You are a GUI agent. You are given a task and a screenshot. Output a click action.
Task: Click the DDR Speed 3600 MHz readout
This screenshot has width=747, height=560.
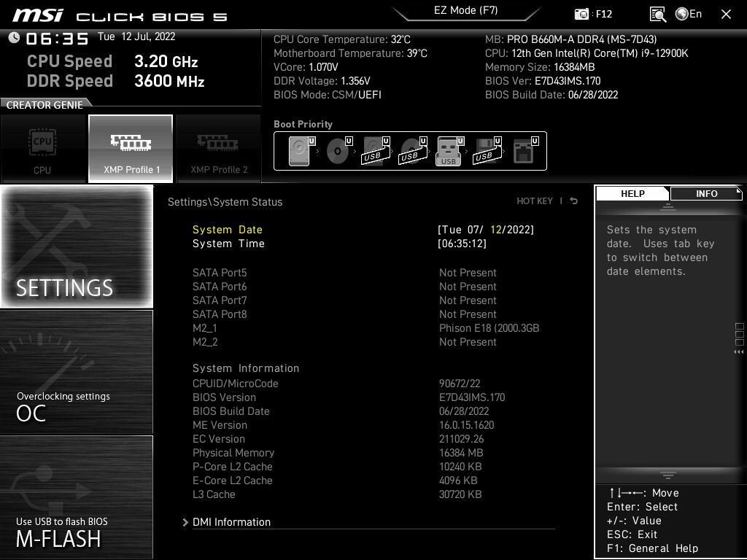(x=116, y=80)
